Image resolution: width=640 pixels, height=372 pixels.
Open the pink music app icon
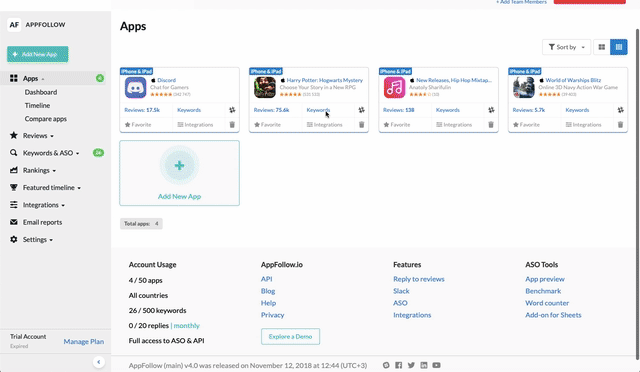click(394, 87)
